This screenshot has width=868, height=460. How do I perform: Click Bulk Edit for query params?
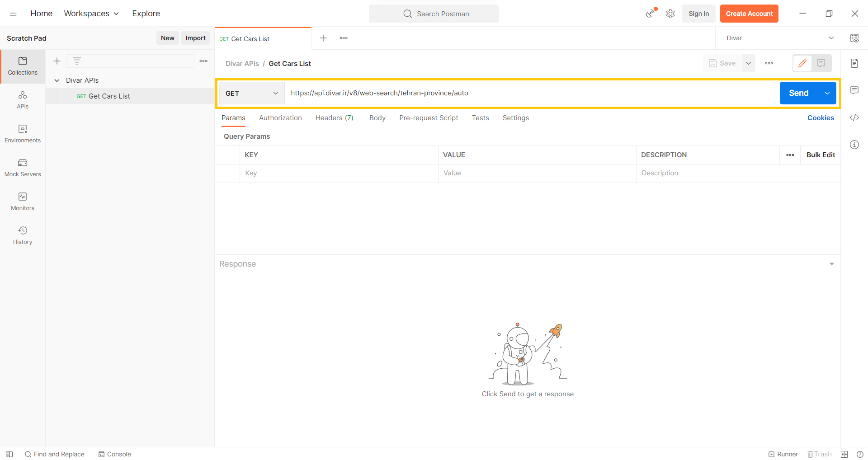point(821,155)
